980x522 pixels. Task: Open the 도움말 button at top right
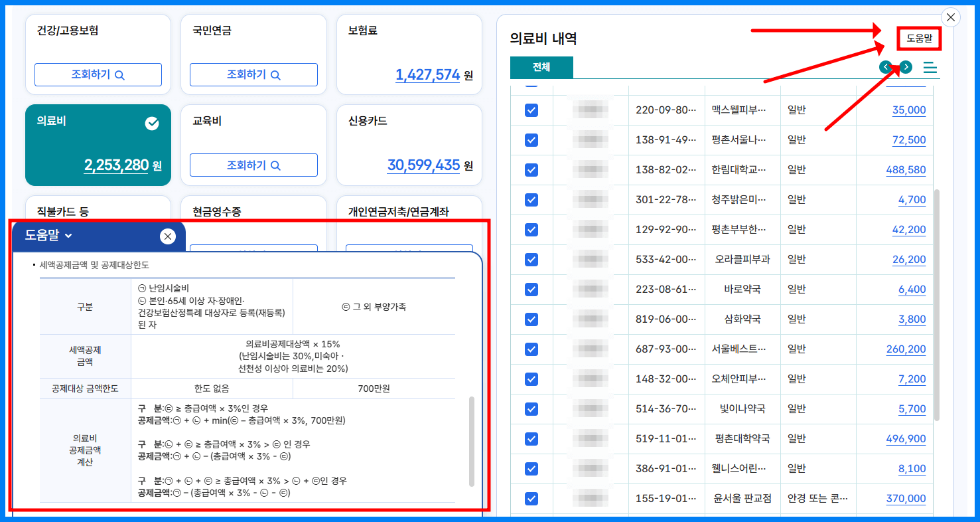pyautogui.click(x=919, y=39)
